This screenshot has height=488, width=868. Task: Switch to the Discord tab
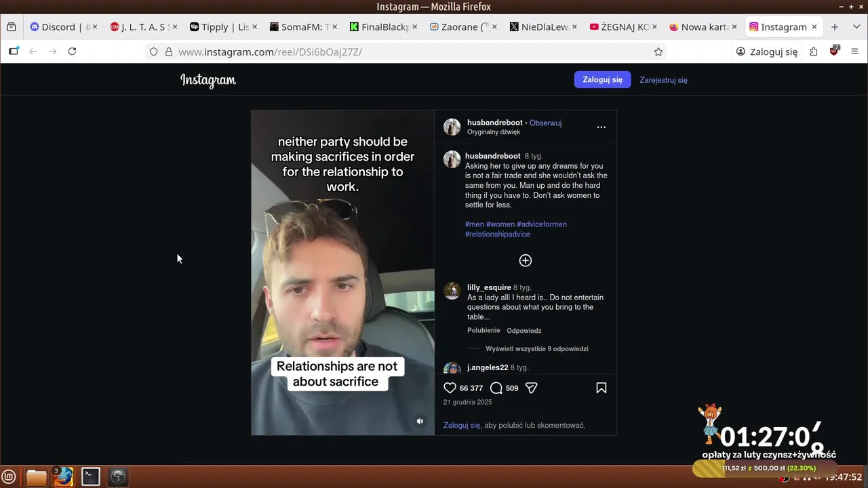pos(63,27)
